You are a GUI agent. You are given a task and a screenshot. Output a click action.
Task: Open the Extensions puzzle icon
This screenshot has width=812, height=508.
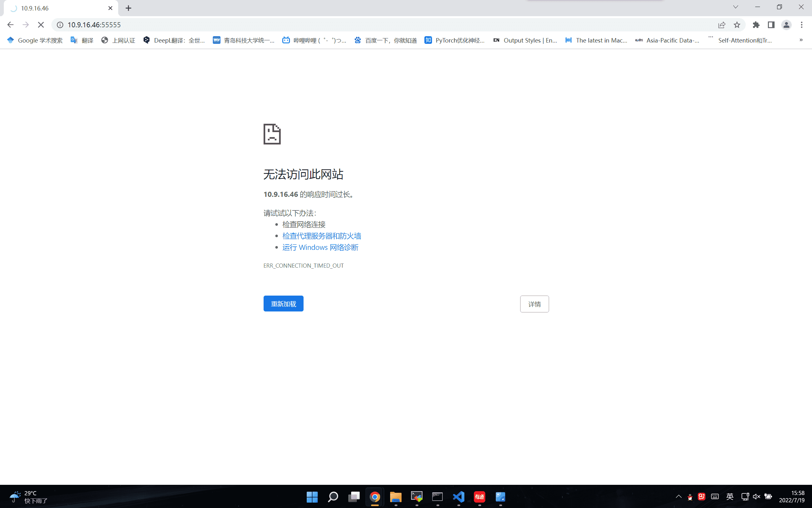click(756, 25)
